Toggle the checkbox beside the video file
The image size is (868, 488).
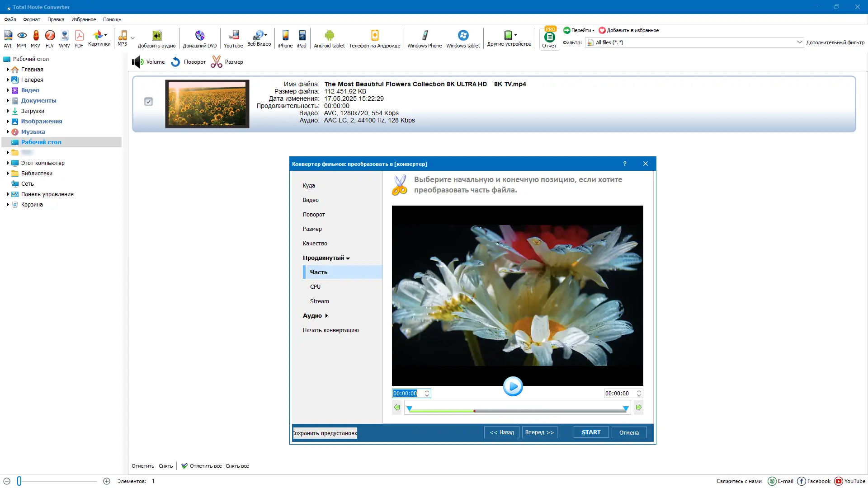pos(148,102)
